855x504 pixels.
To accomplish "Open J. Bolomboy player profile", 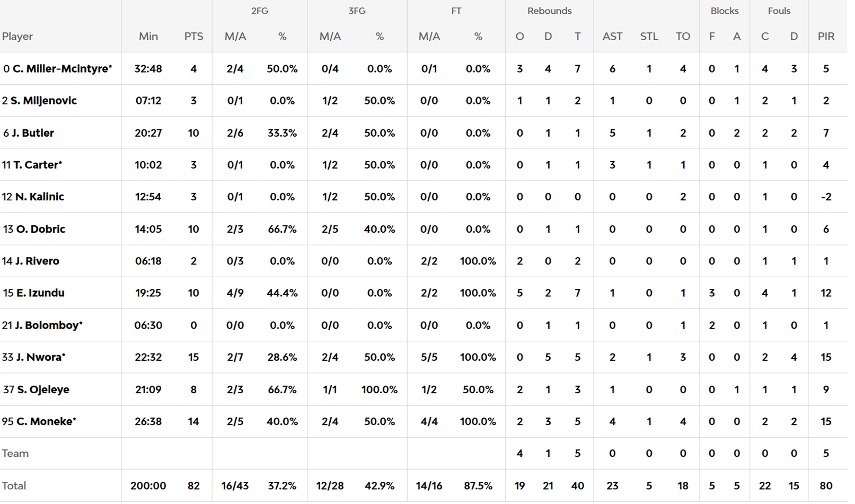I will point(48,325).
